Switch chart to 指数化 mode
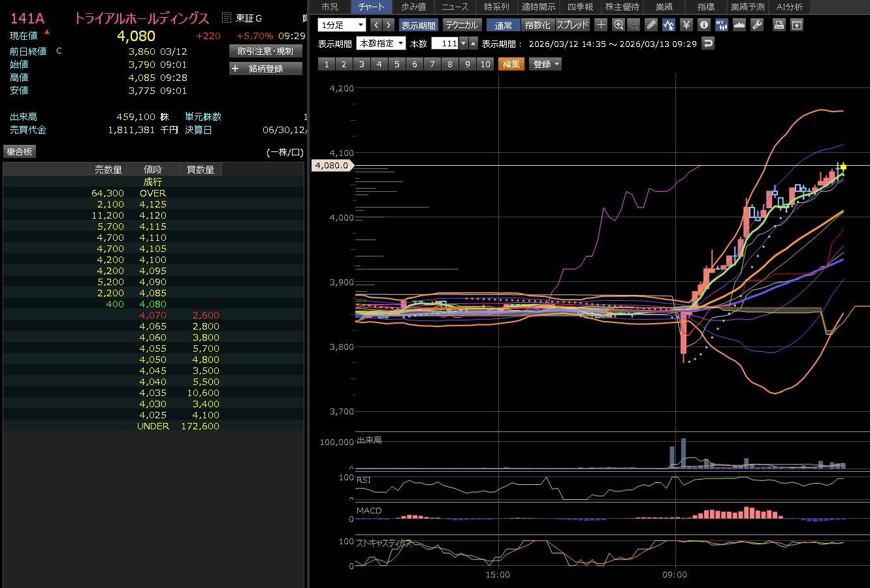870x588 pixels. pos(538,25)
